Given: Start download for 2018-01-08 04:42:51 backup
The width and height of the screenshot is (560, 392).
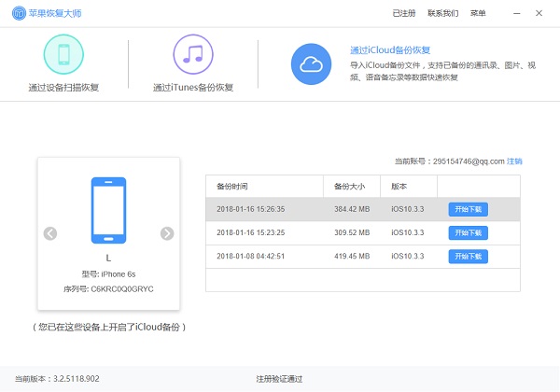Looking at the screenshot, I should click(x=469, y=257).
